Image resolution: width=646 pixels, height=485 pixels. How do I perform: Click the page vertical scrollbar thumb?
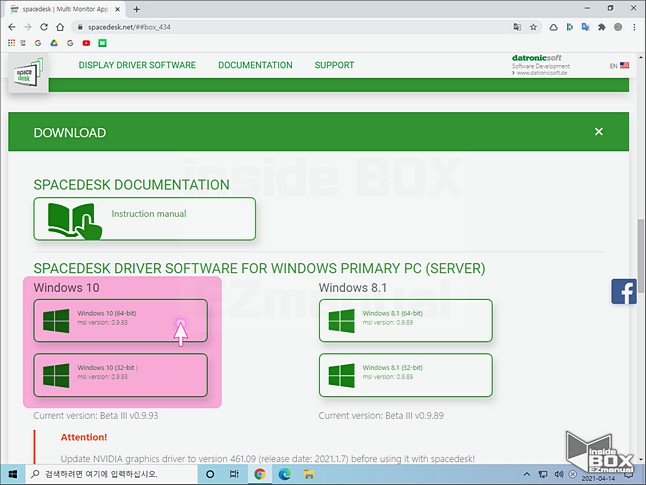click(641, 255)
